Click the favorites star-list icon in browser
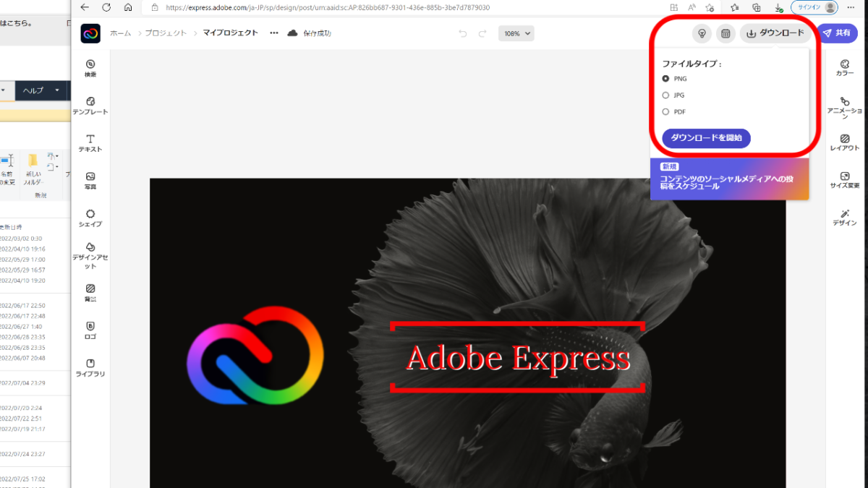868x488 pixels. (x=735, y=7)
